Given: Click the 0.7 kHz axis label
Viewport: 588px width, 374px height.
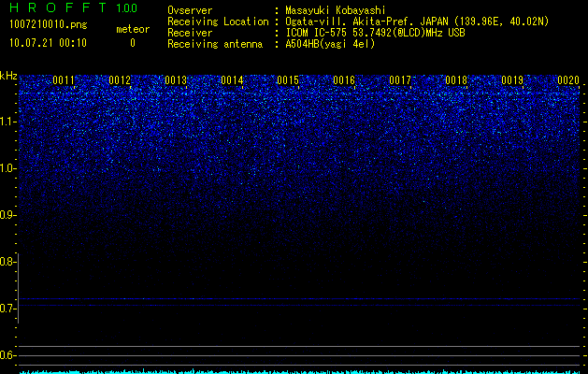Looking at the screenshot, I should [x=7, y=309].
